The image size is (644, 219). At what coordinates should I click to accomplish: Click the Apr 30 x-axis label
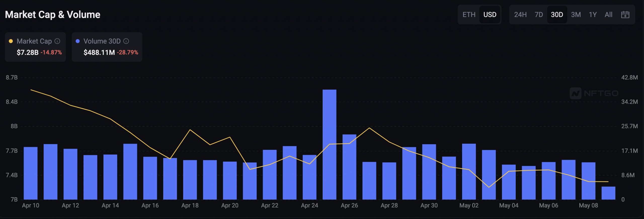429,205
